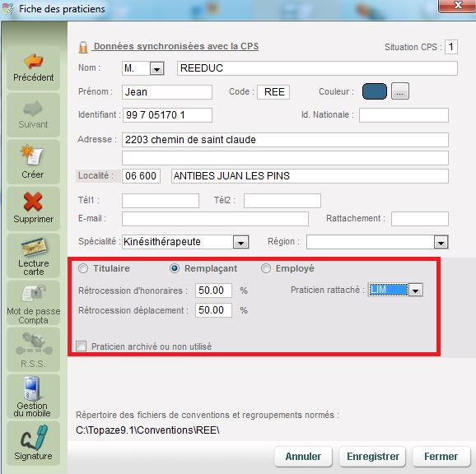
Task: Expand the civility dropdown showing M.
Action: [156, 68]
